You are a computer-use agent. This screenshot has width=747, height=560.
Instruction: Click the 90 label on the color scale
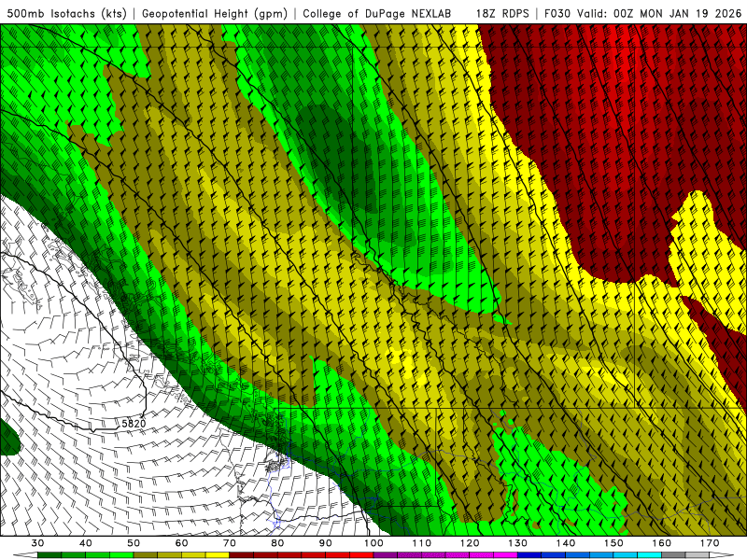pos(326,543)
